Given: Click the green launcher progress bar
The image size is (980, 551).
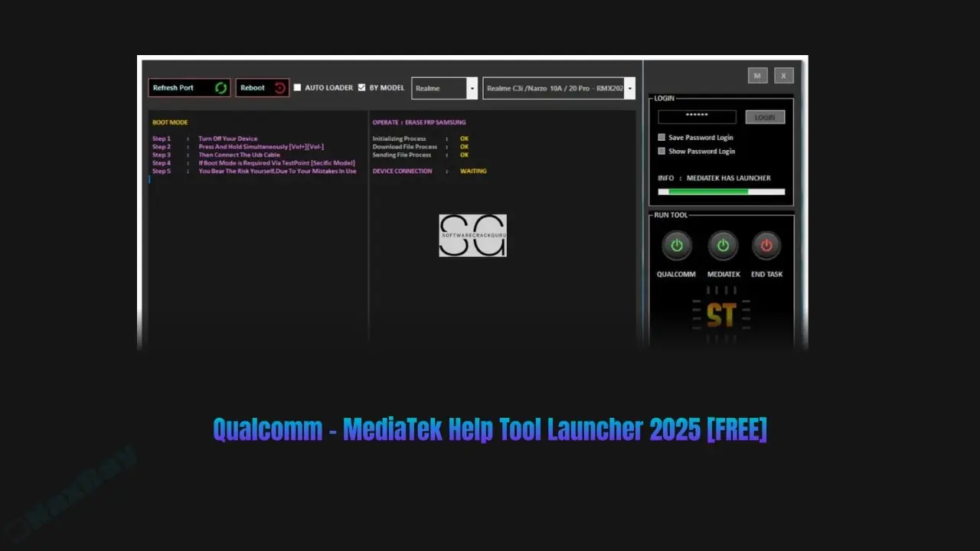Looking at the screenshot, I should [721, 191].
